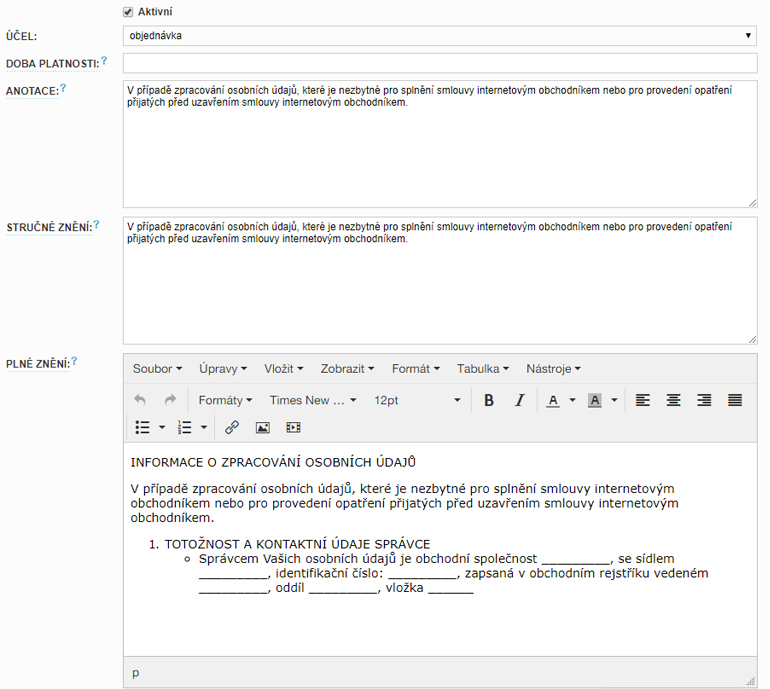This screenshot has height=689, width=770.
Task: Open the Times New font family dropdown
Action: click(313, 400)
